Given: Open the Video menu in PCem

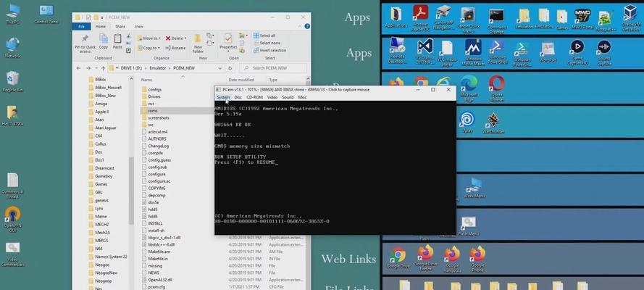Looking at the screenshot, I should point(272,97).
